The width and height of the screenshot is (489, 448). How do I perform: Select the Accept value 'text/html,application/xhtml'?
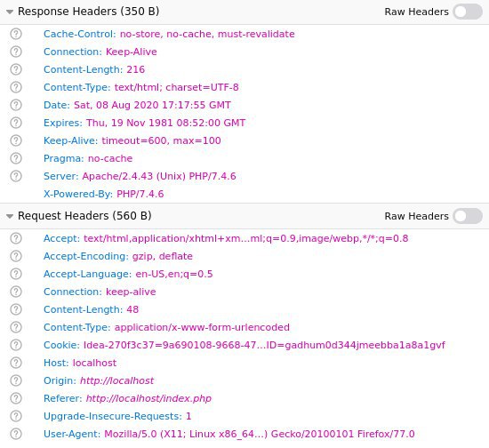(x=245, y=238)
